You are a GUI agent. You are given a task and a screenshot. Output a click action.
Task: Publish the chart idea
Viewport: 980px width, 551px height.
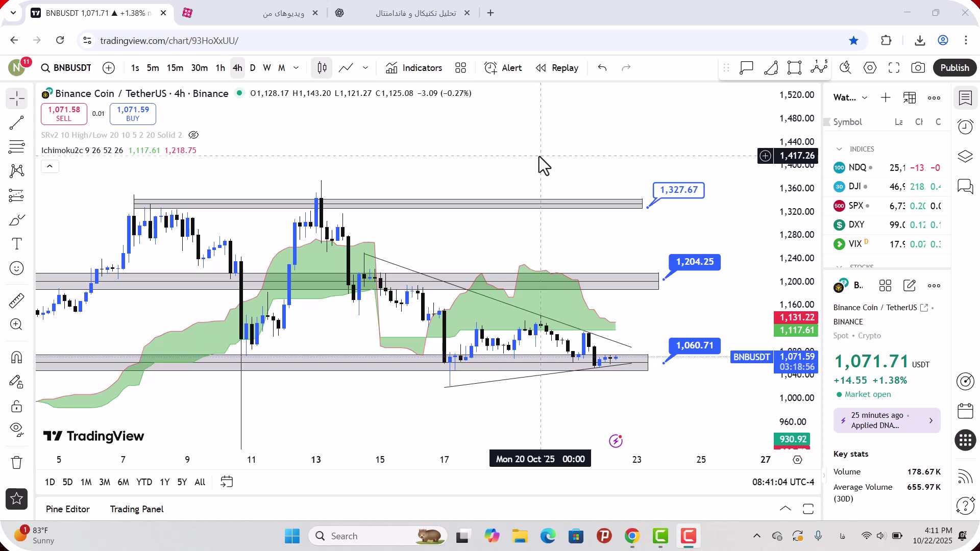tap(954, 68)
